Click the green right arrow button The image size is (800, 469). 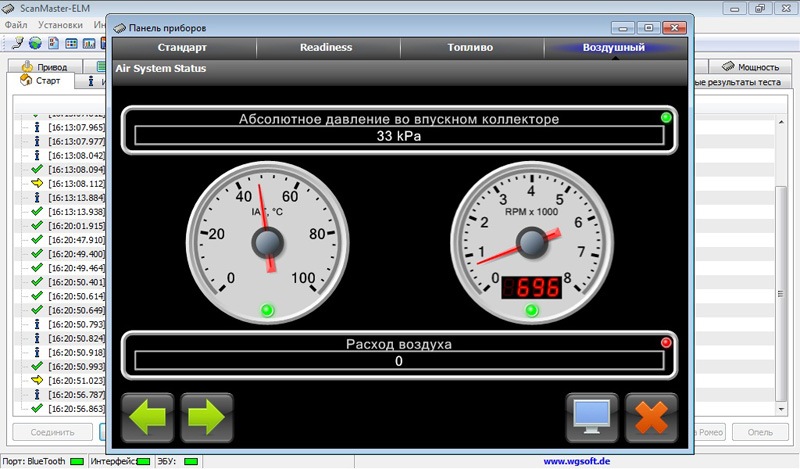click(207, 417)
